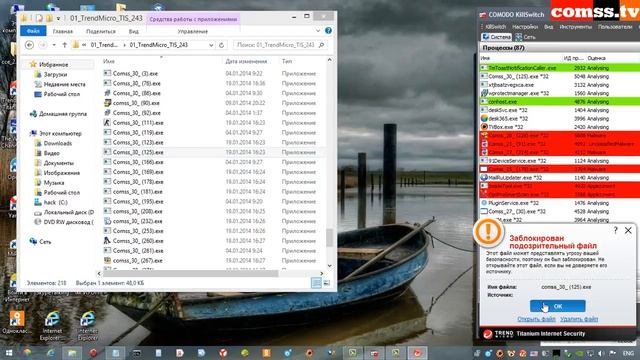Select desk365.exe process in KillSwitch
The height and width of the screenshot is (360, 640).
click(x=560, y=118)
